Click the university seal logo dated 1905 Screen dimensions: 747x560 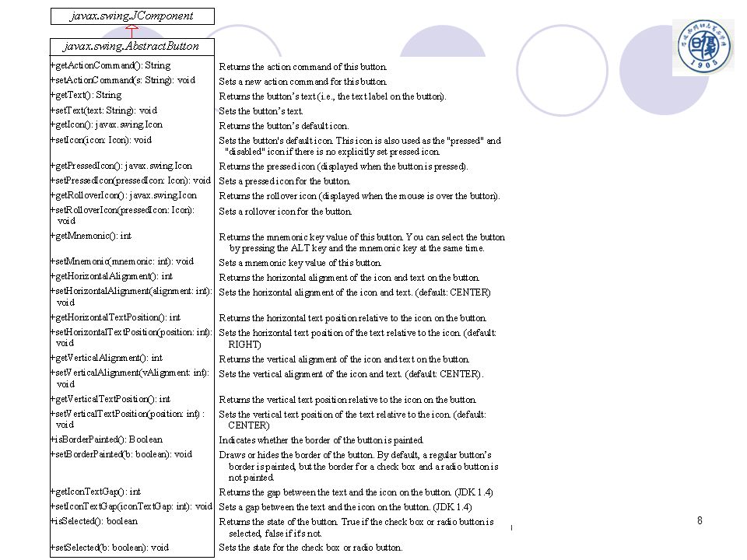click(x=703, y=47)
